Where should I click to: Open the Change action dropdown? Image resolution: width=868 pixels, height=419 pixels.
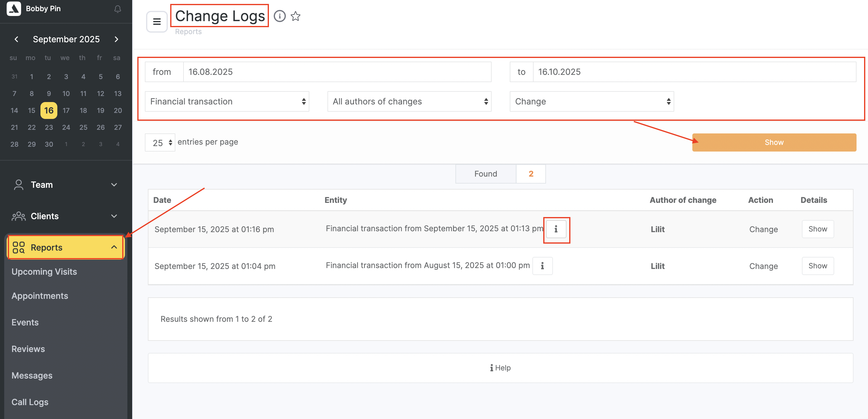pos(591,101)
